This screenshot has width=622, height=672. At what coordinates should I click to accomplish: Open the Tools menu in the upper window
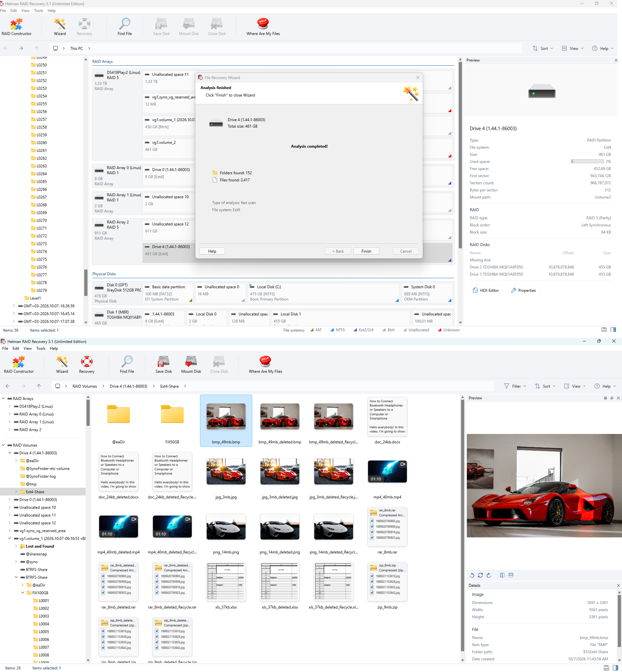pyautogui.click(x=38, y=11)
